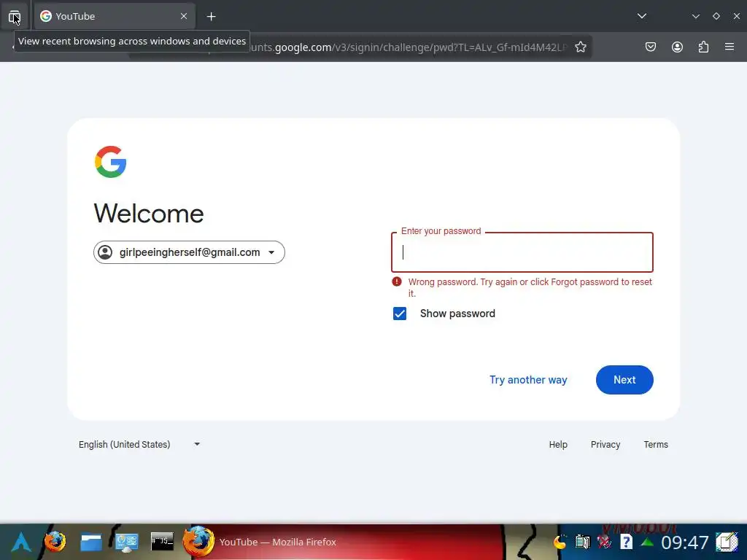Close the YouTube tab
The width and height of the screenshot is (747, 560).
pyautogui.click(x=184, y=16)
